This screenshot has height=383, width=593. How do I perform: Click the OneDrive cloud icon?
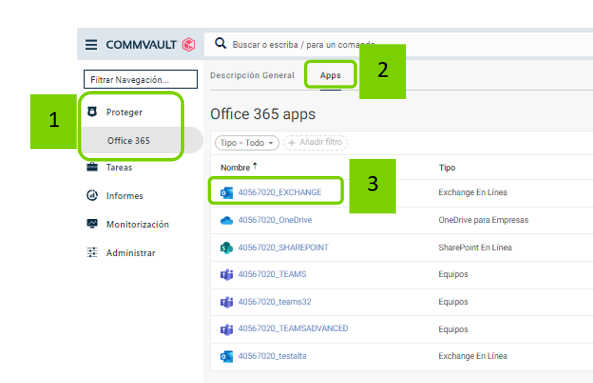pyautogui.click(x=227, y=220)
